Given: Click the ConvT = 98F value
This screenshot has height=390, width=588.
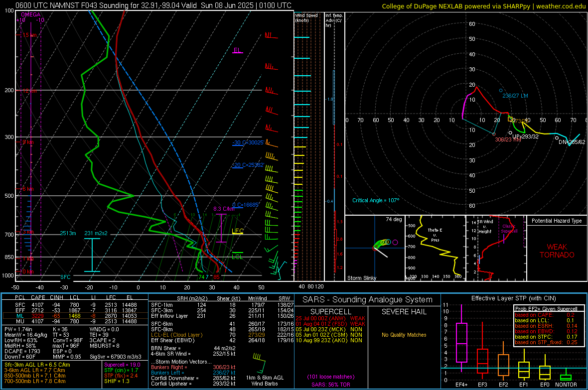Looking at the screenshot, I should coord(68,341).
